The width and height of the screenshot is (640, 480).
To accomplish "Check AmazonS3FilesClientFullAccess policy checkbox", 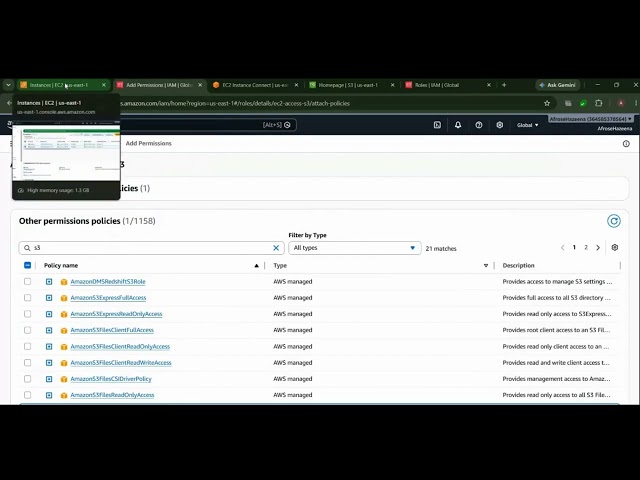I will pos(27,330).
